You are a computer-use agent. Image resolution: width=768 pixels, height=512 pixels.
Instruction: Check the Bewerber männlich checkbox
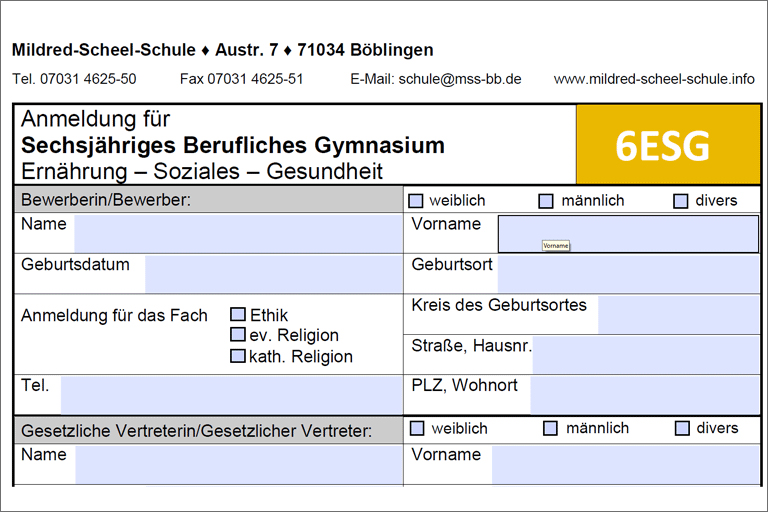tap(546, 200)
